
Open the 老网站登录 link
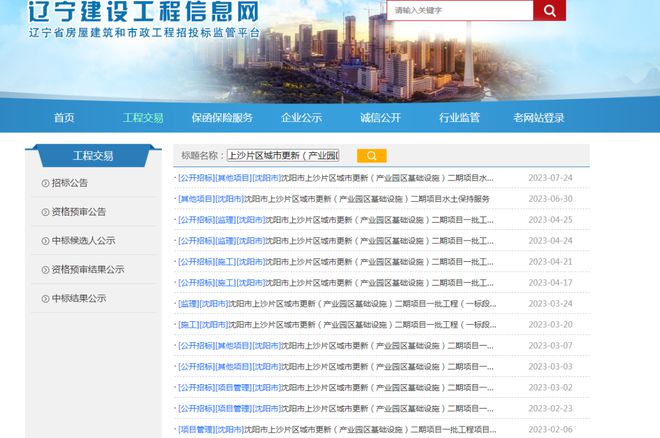(x=539, y=118)
